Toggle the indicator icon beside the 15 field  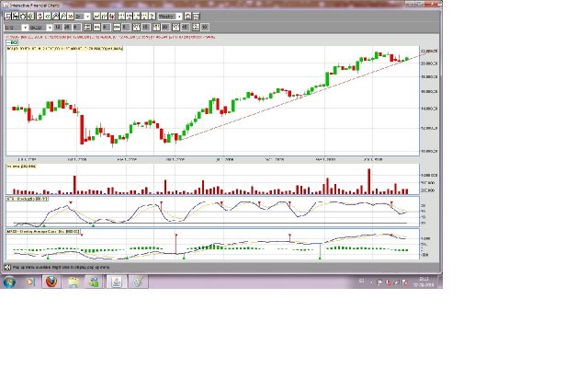[x=136, y=27]
